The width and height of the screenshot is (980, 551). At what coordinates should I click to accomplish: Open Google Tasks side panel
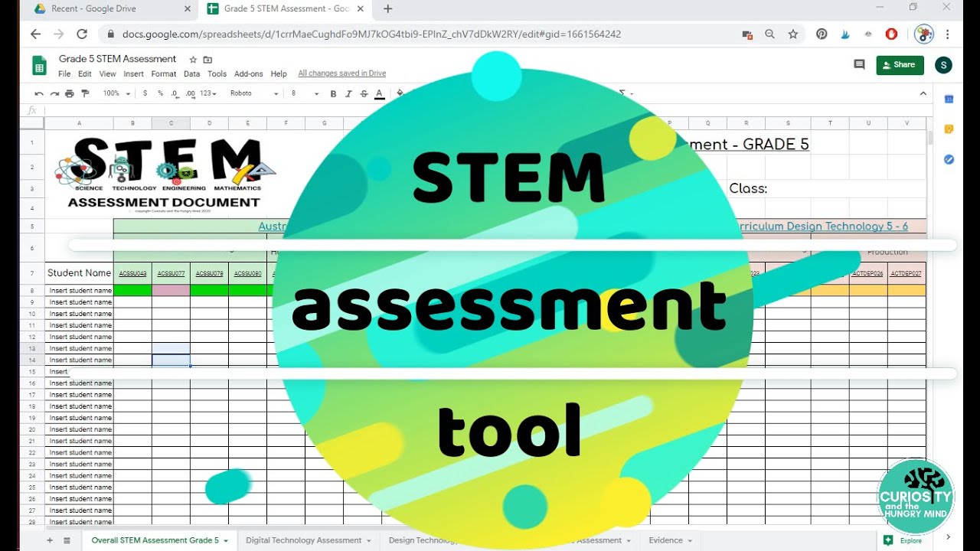pyautogui.click(x=949, y=159)
